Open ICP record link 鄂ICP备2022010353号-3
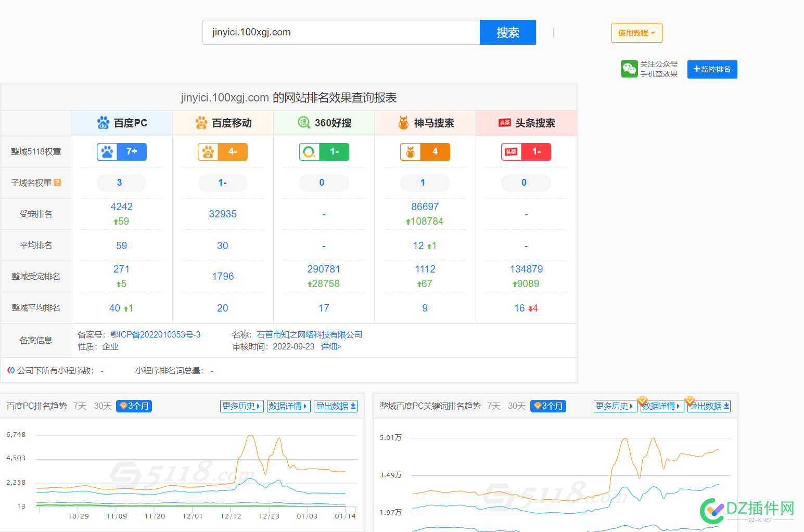This screenshot has width=804, height=532. pyautogui.click(x=155, y=334)
